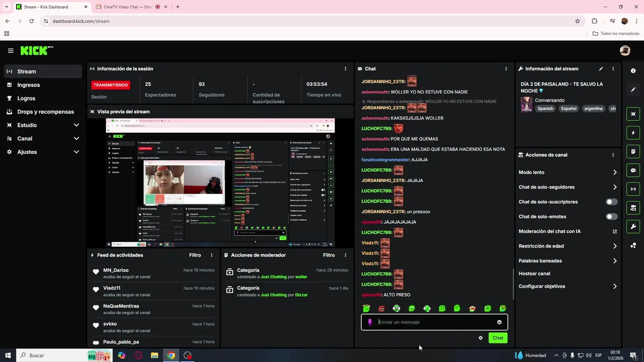Click the Dizzar link in moderator actions

coord(301,295)
